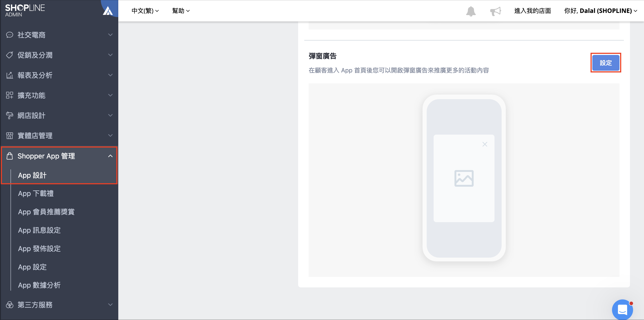644x320 pixels.
Task: Open App 設定 submenu item
Action: 32,267
